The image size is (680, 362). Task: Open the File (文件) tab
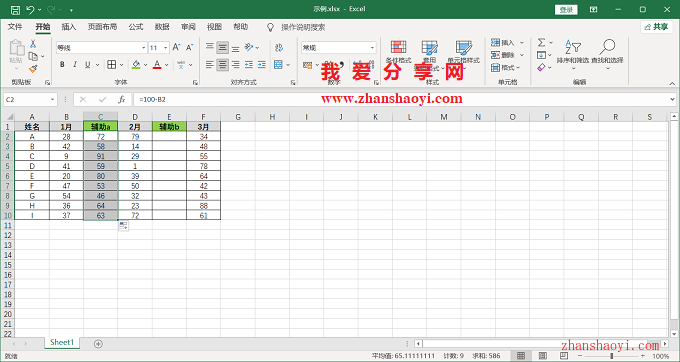click(x=15, y=27)
